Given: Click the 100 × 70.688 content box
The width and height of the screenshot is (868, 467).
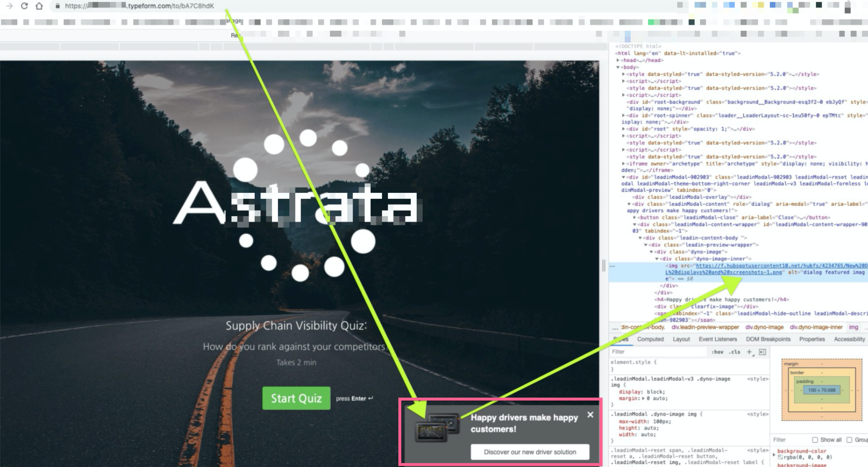Looking at the screenshot, I should pyautogui.click(x=821, y=390).
